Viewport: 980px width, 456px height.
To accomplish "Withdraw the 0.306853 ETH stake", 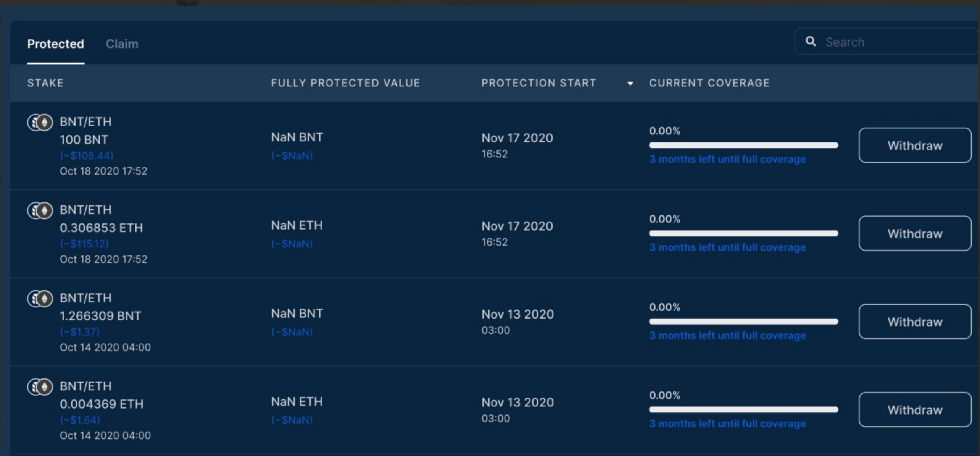I will point(915,233).
